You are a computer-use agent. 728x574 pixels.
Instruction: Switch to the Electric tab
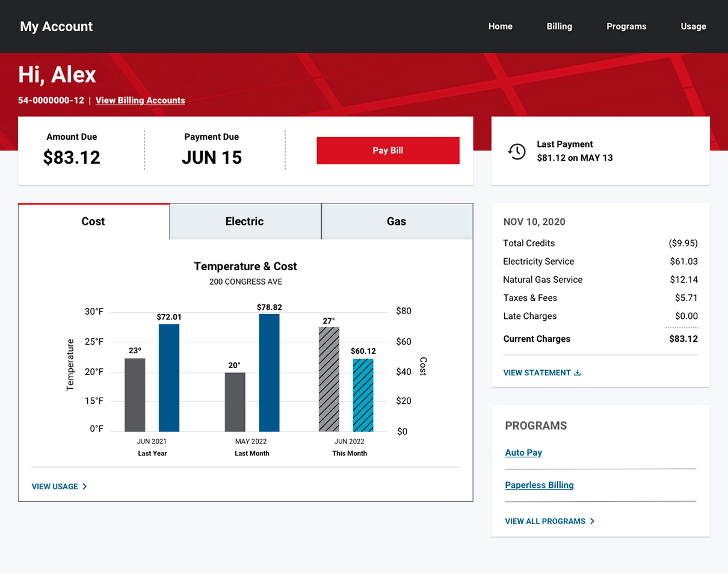[245, 221]
